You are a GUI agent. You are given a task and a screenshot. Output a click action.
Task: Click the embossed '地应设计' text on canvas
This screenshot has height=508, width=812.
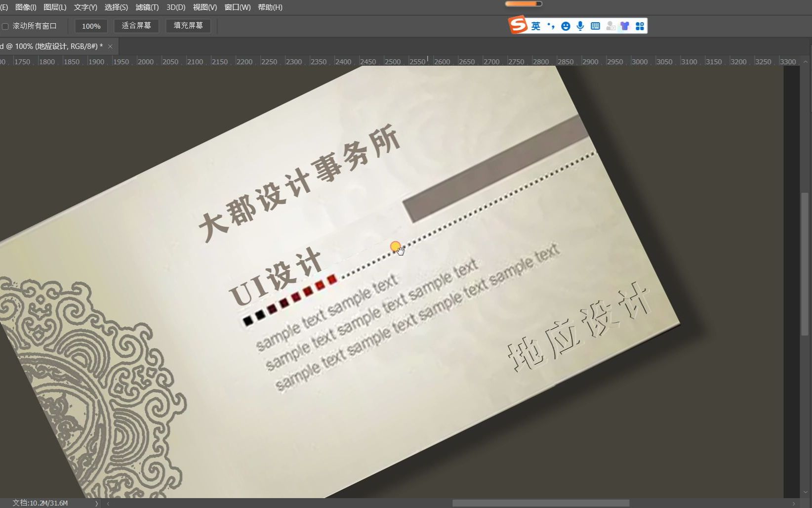580,328
